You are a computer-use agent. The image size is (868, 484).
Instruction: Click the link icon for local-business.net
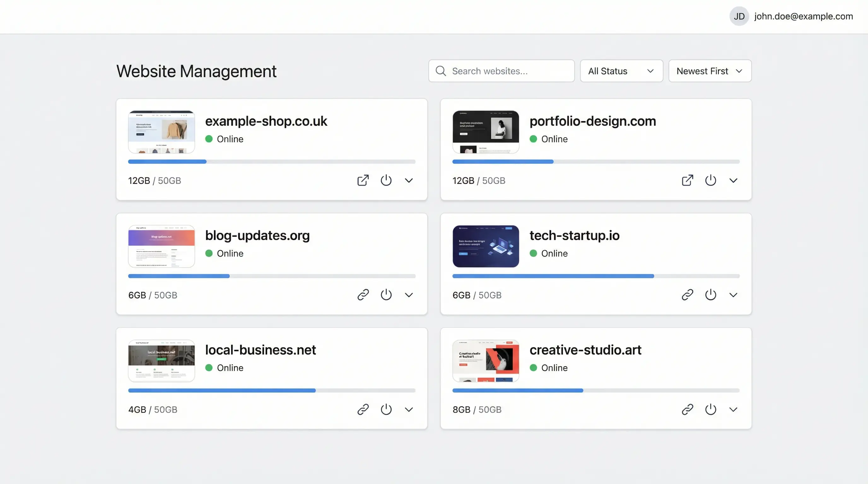point(363,409)
